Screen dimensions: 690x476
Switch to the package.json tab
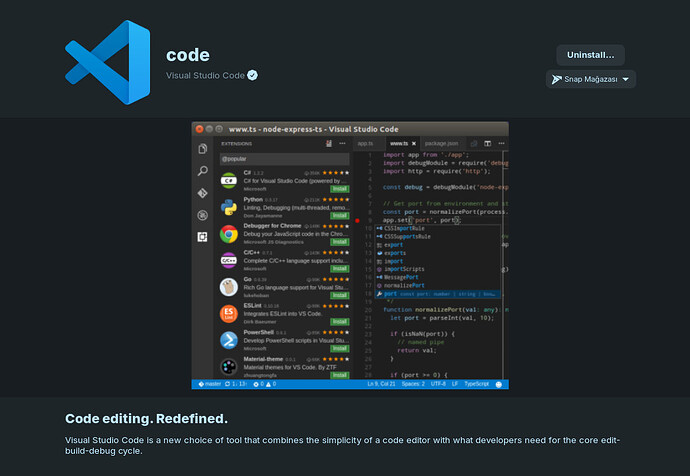tap(441, 143)
